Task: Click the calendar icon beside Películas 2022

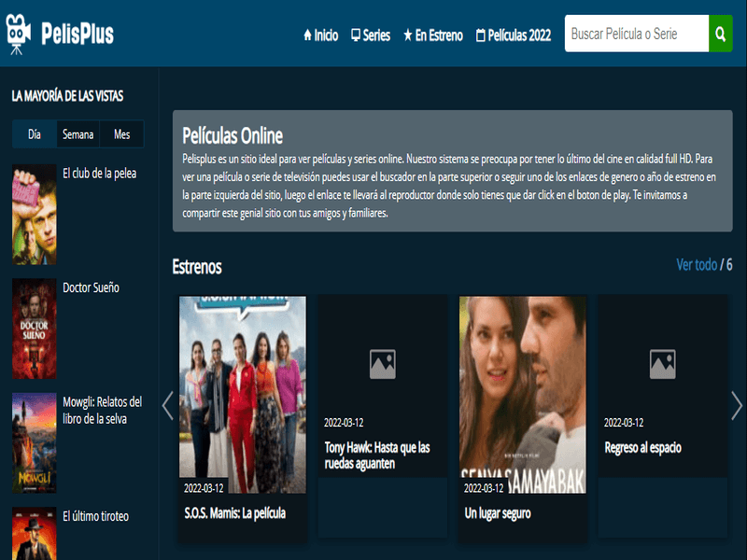Action: click(x=481, y=35)
